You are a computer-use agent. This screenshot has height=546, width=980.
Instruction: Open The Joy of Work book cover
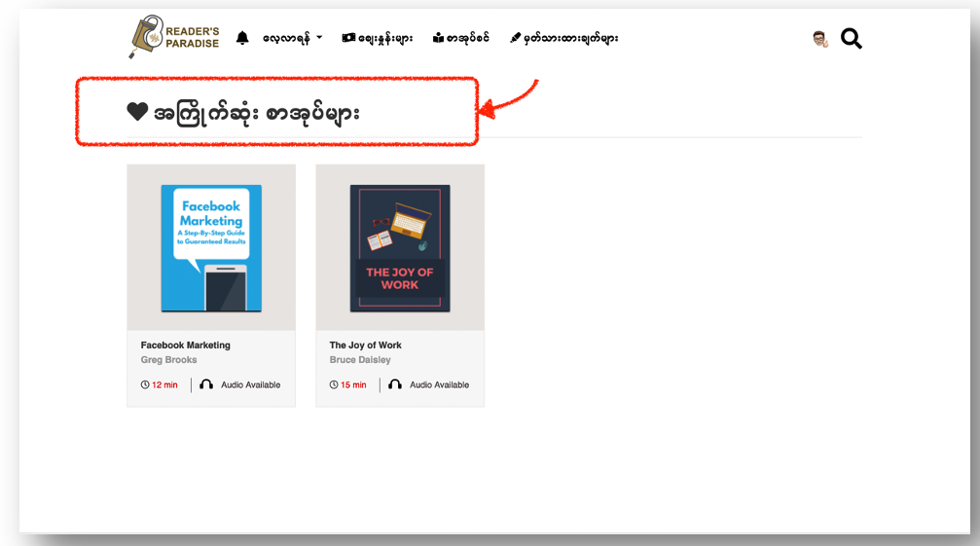point(400,248)
